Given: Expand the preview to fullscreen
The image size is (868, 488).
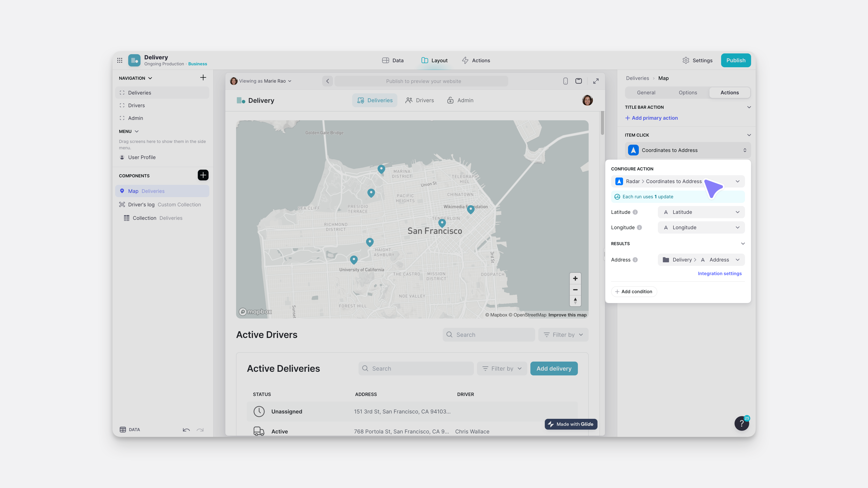Looking at the screenshot, I should (x=596, y=81).
